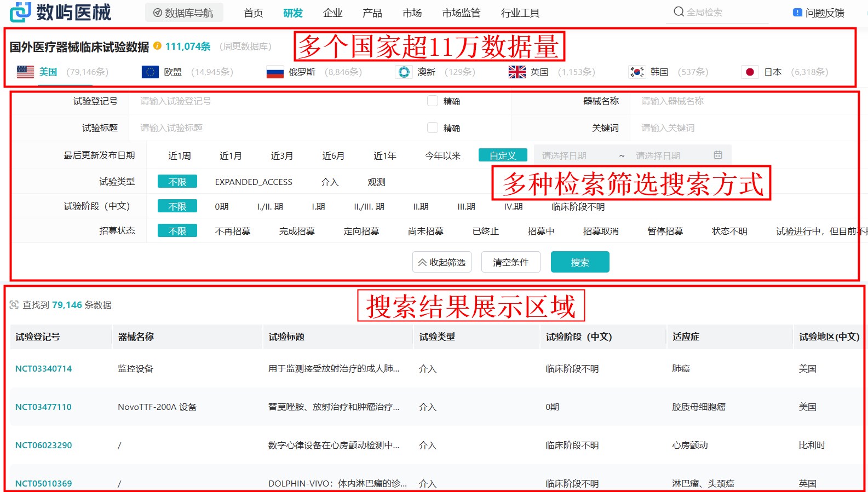
Task: Choose the UK flag 英国 database
Action: point(516,72)
